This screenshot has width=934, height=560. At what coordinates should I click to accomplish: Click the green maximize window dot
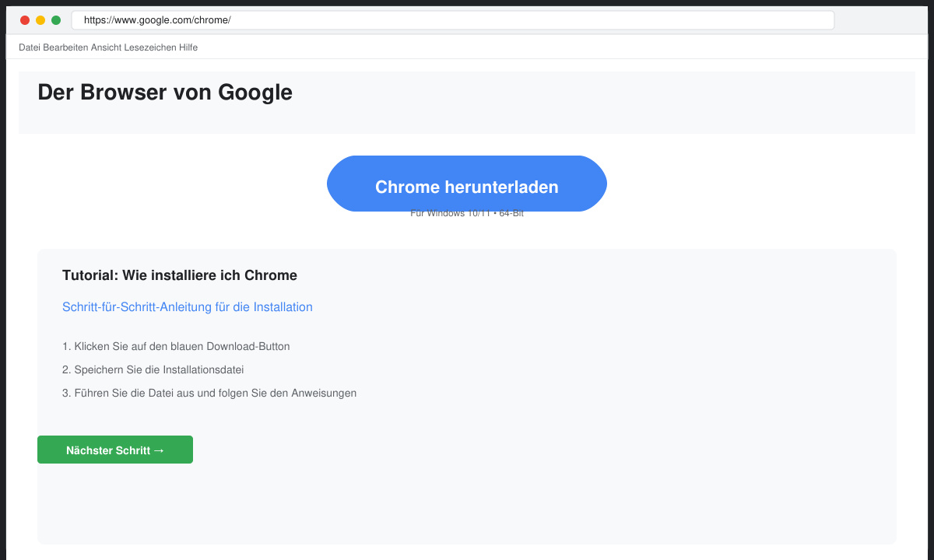coord(56,20)
